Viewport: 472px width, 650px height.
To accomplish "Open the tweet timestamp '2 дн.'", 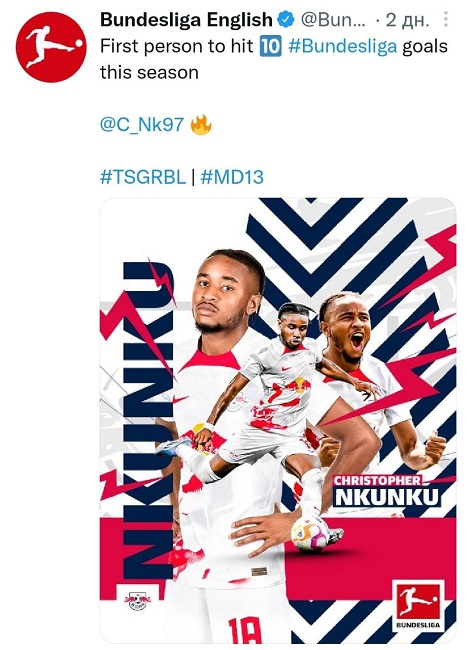I will coord(407,20).
